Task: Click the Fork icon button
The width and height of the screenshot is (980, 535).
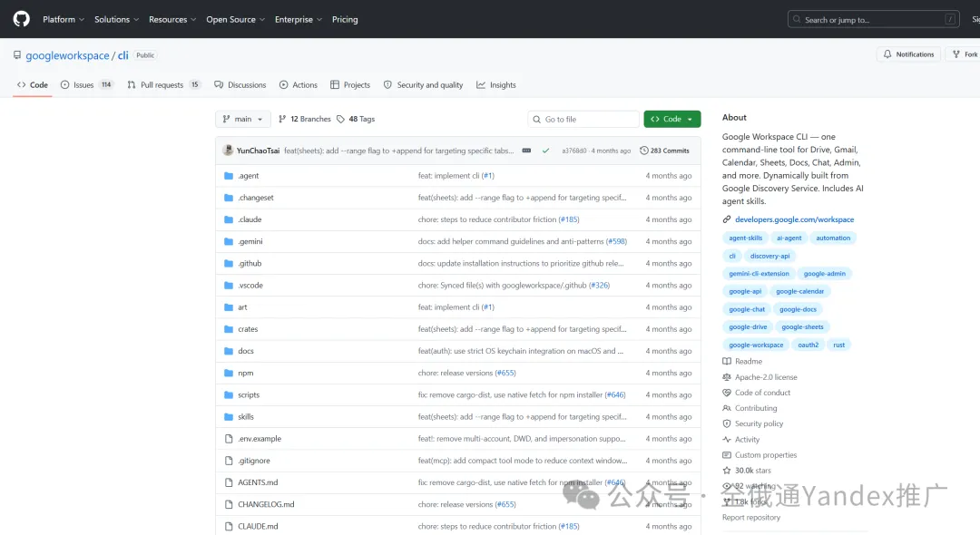Action: [x=956, y=54]
